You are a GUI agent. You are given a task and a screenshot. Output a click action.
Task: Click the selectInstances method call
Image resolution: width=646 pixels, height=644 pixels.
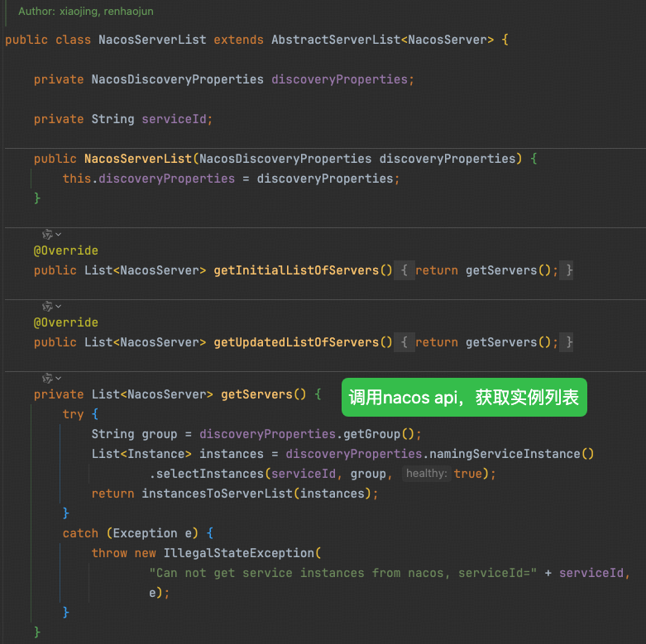tap(210, 474)
